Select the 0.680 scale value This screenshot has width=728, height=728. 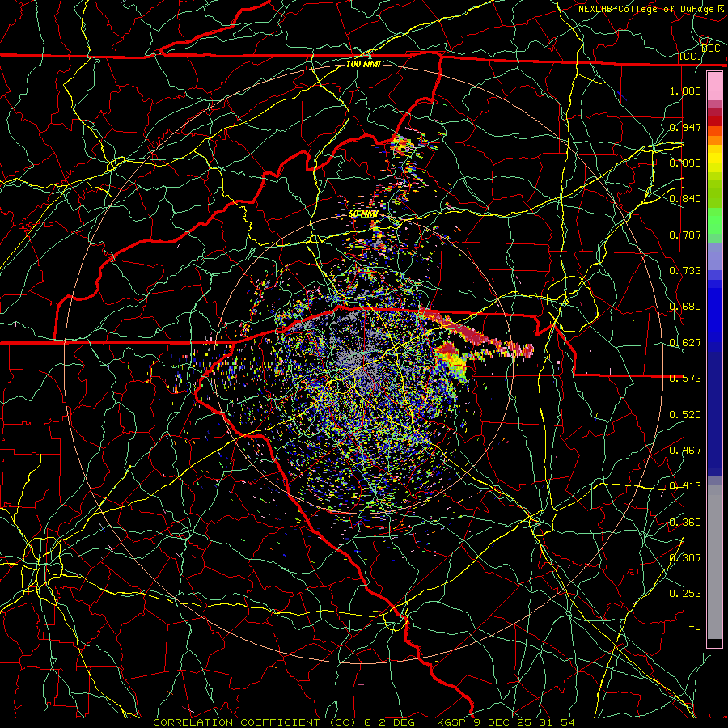pos(685,306)
